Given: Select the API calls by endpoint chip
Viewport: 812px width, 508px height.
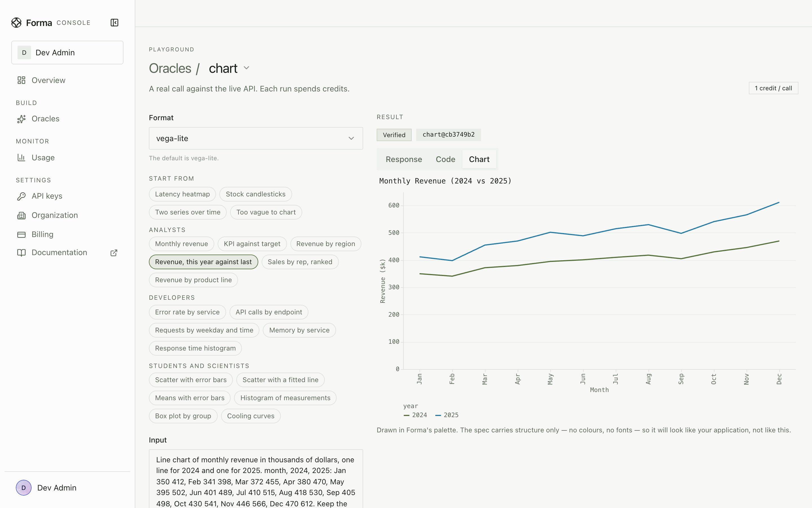Looking at the screenshot, I should [269, 312].
